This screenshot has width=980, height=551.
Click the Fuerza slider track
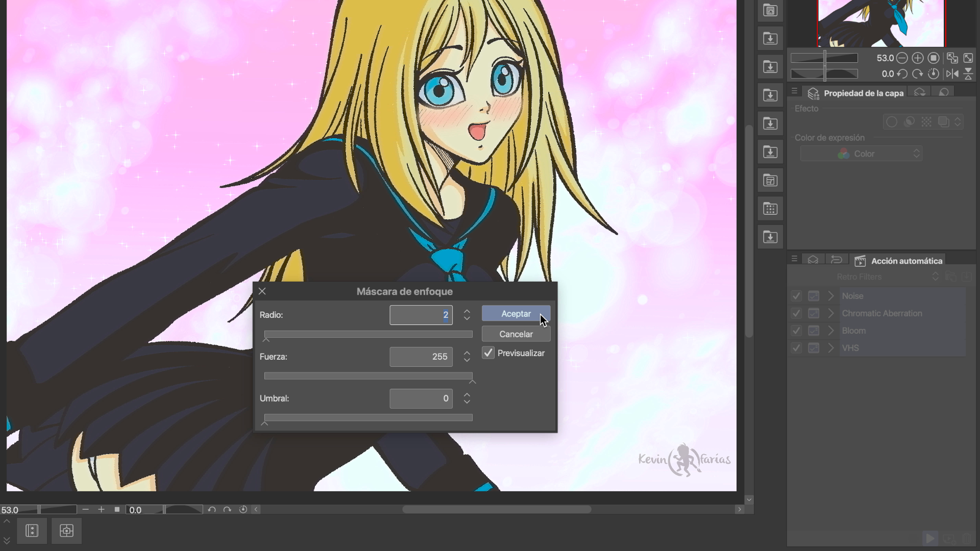tap(367, 376)
